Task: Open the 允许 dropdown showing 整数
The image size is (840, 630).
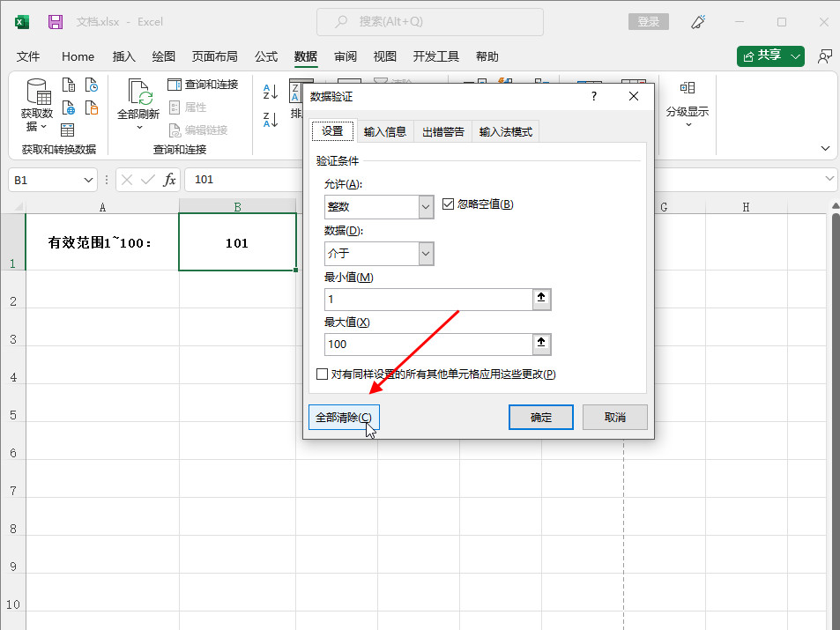Action: pos(426,207)
